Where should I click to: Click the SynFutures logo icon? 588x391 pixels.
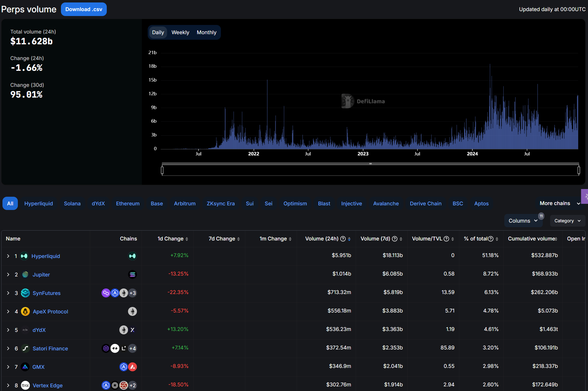[x=25, y=293]
